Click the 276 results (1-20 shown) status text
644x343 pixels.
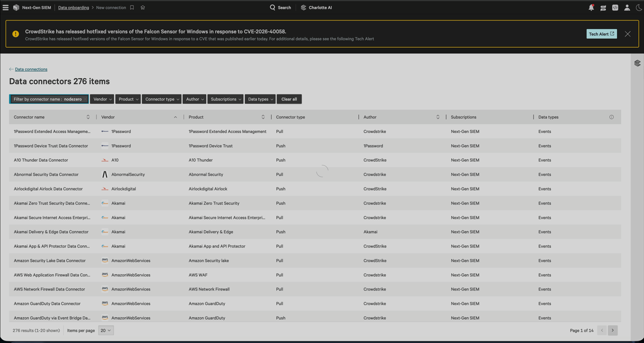[x=36, y=331]
